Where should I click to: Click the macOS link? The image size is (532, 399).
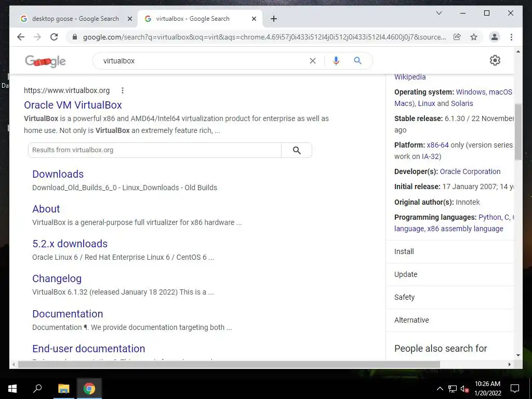[500, 92]
